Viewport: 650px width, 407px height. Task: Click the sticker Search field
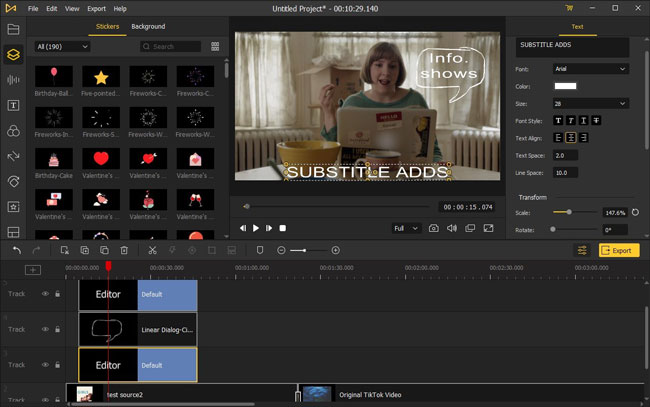170,46
